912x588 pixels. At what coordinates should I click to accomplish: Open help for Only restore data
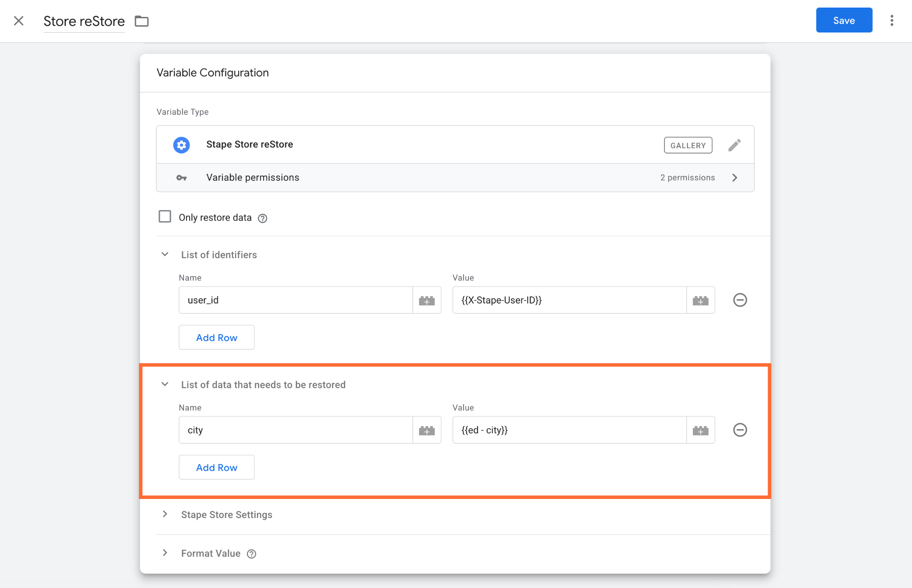pos(263,218)
